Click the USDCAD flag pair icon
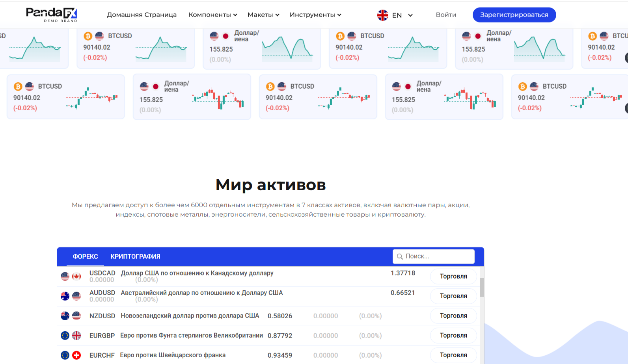 (71, 277)
